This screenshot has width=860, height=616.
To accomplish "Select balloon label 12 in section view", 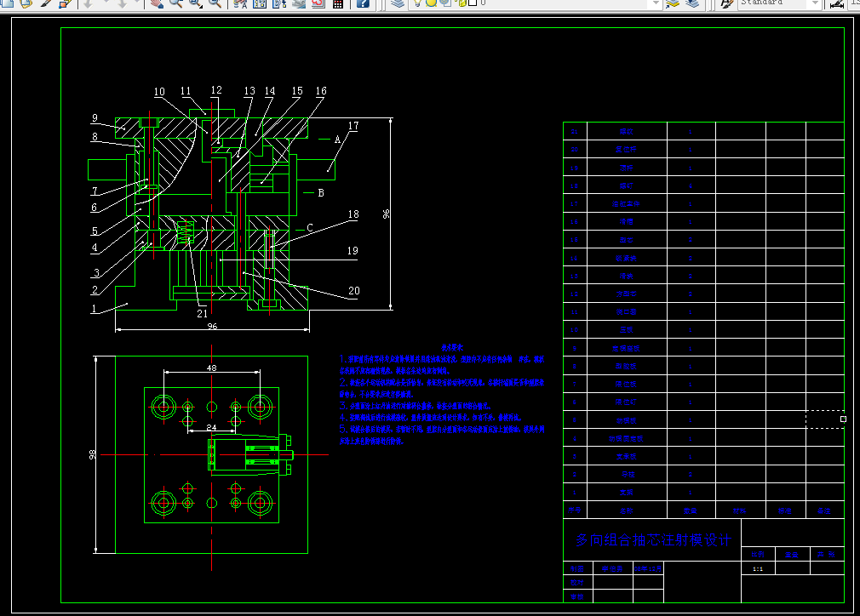I will point(216,89).
